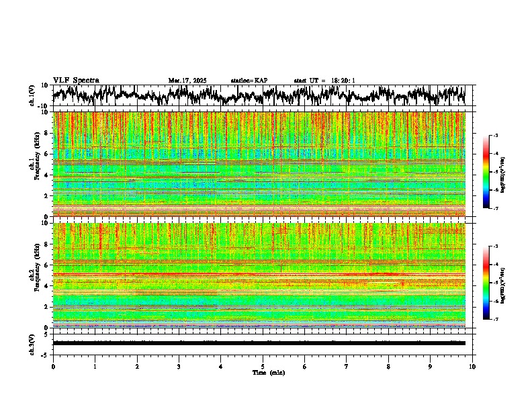Click the ch.2 spectrogram color scale bar
This screenshot has height=411, width=532.
(486, 283)
